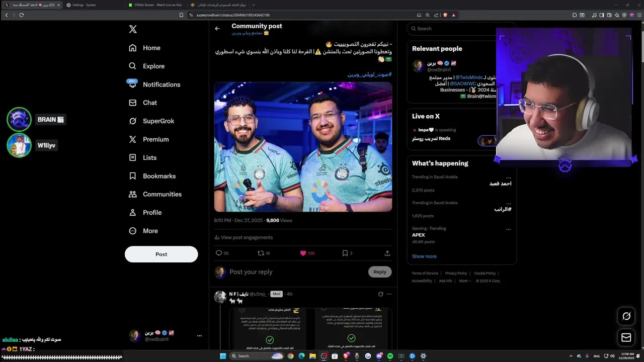
Task: Expand the More sidebar menu
Action: pos(143,231)
